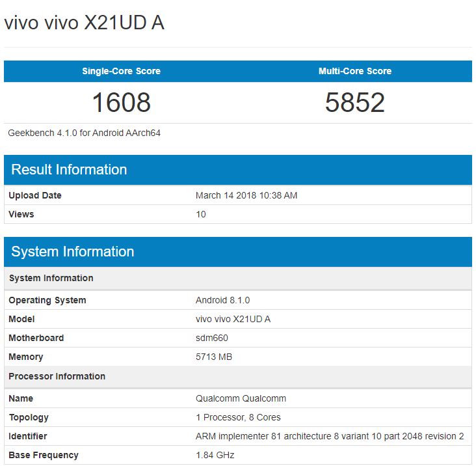
Task: Click the 1.84 GHz base frequency value
Action: (x=215, y=455)
